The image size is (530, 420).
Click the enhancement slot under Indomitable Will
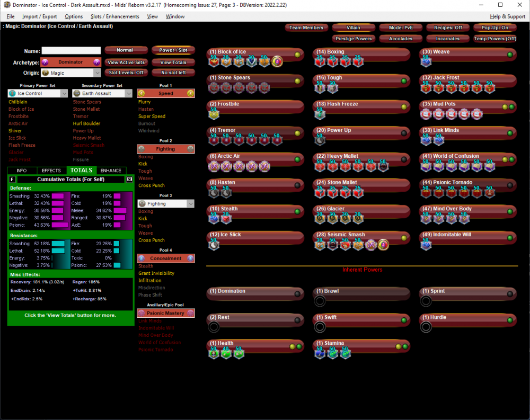pyautogui.click(x=426, y=245)
